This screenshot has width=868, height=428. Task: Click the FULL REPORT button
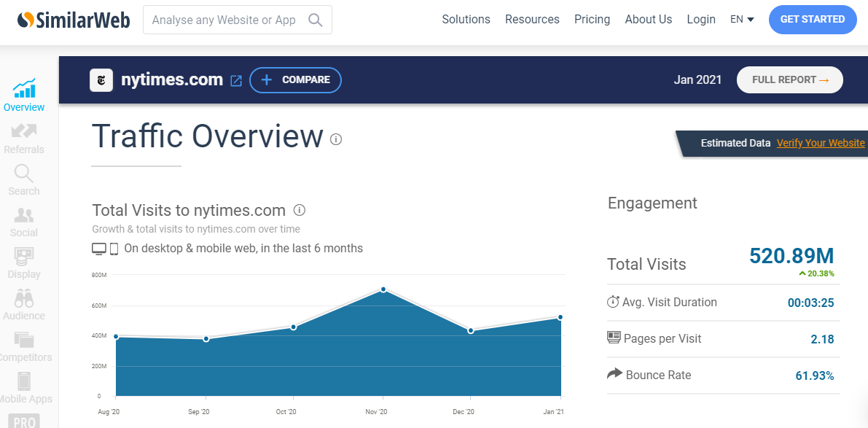coord(790,79)
